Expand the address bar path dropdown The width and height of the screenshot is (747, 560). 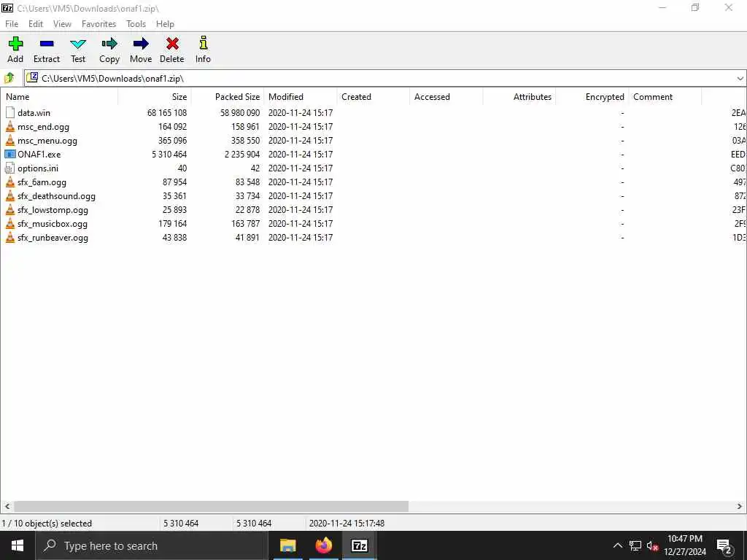pos(740,79)
